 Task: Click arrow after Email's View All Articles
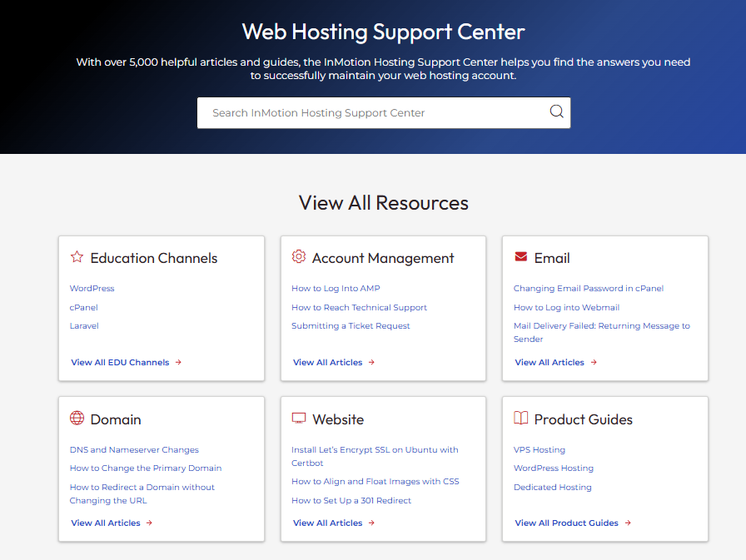coord(594,362)
